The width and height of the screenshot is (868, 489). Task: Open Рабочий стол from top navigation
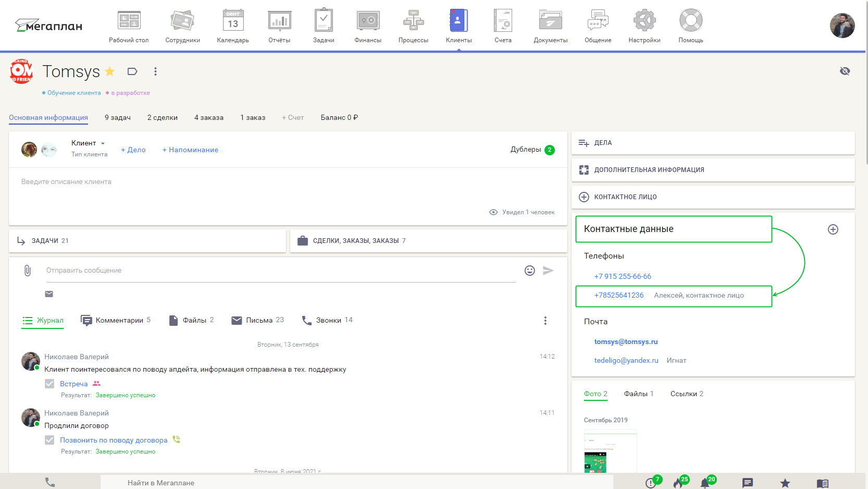coord(129,26)
